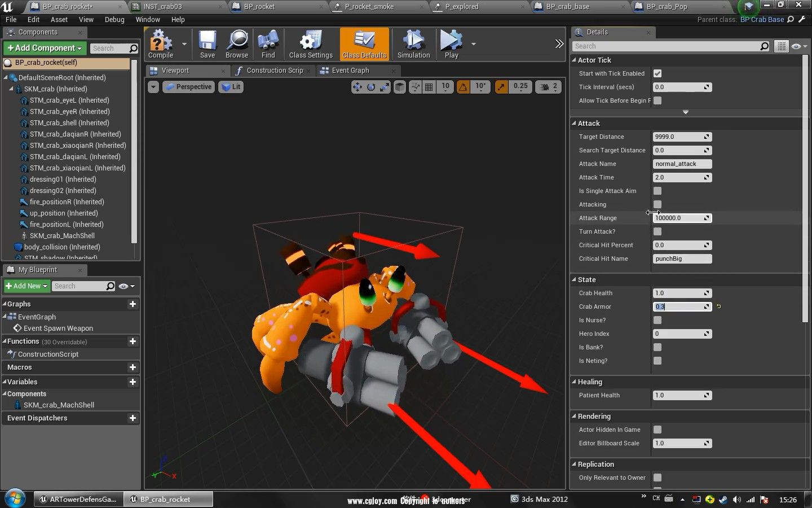812x508 pixels.
Task: Add new variable plus button
Action: [133, 382]
